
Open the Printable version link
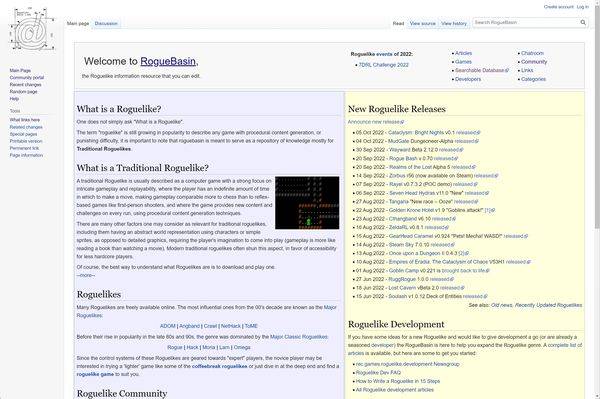click(x=26, y=141)
